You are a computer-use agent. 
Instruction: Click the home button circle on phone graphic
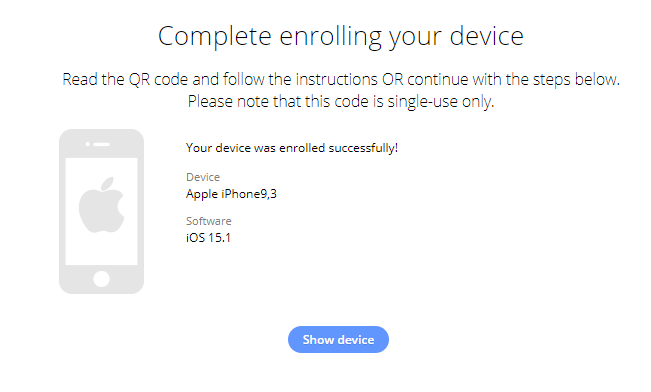(x=102, y=279)
